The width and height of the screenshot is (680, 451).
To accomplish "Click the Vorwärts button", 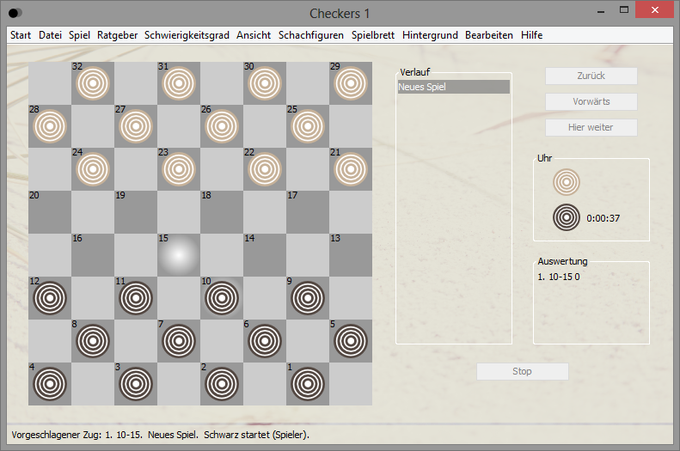I will click(591, 101).
